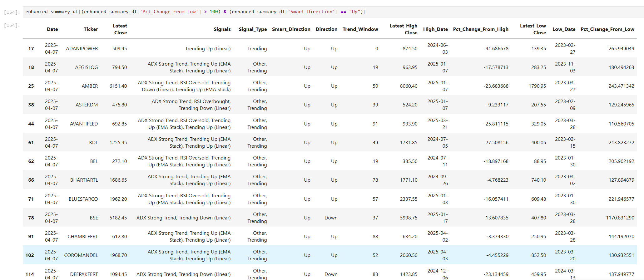Click the BEL ticker cell

pyautogui.click(x=94, y=161)
